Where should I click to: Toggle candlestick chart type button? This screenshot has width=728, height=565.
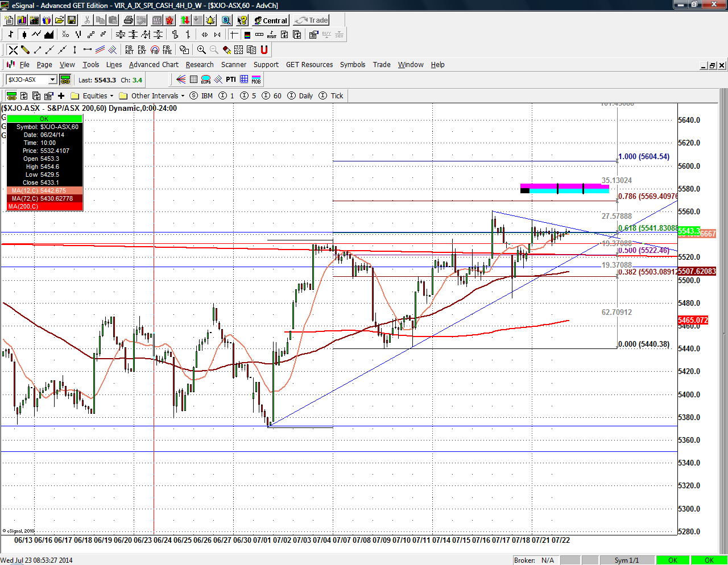(24, 35)
